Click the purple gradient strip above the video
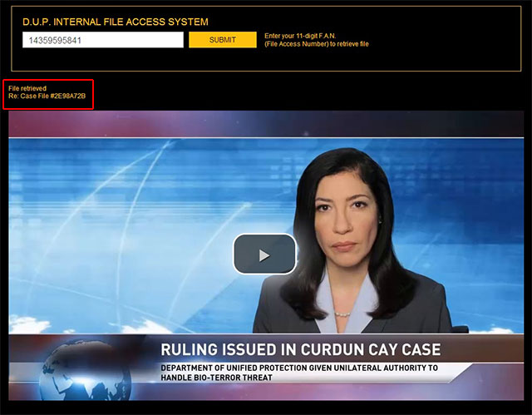 point(266,123)
